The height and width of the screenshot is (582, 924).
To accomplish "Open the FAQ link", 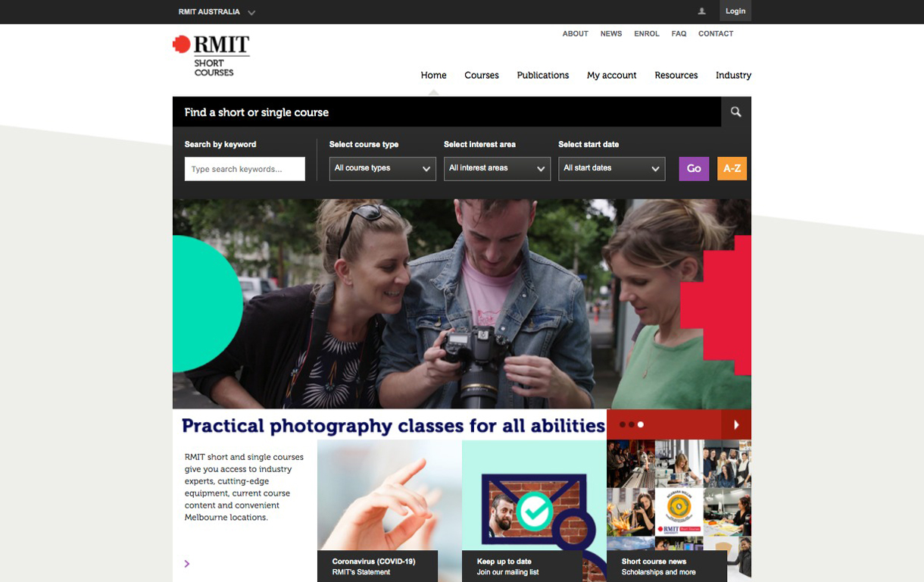I will click(679, 33).
